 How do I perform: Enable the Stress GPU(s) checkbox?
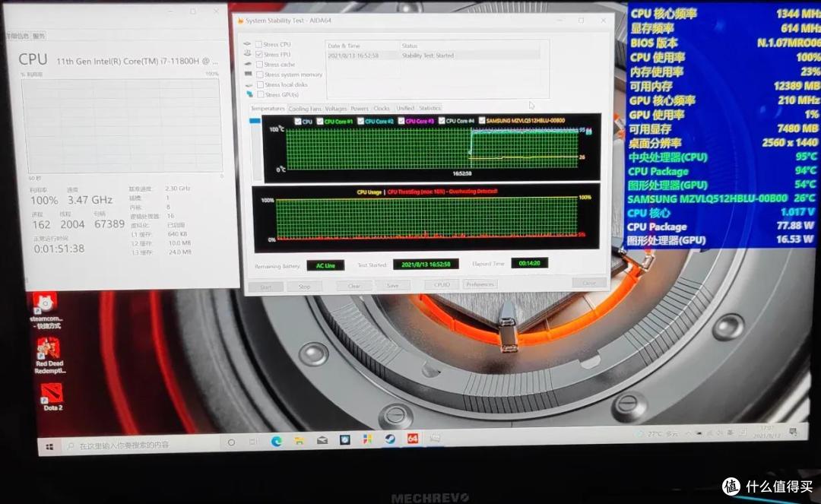tap(261, 95)
